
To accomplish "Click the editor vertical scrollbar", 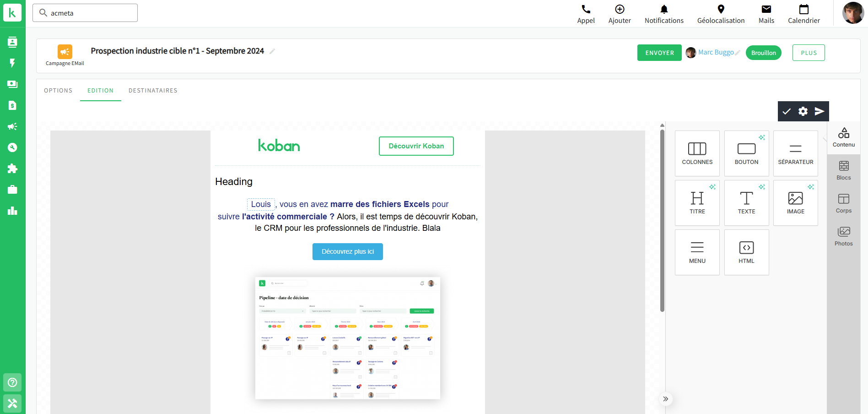I will [x=662, y=220].
